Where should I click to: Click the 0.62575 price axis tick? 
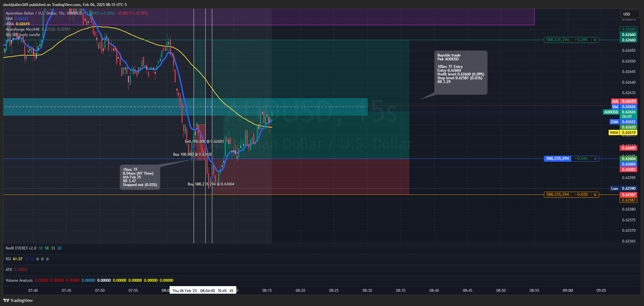click(x=629, y=220)
